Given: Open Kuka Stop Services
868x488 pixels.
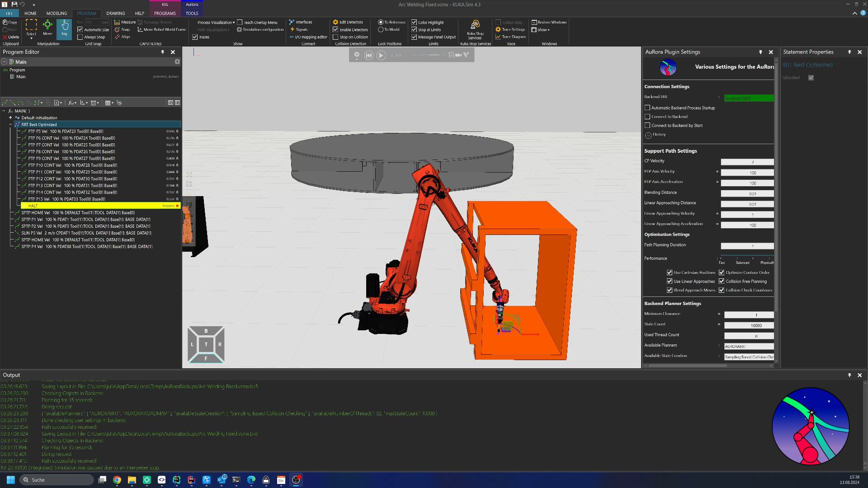Looking at the screenshot, I should pos(475,29).
